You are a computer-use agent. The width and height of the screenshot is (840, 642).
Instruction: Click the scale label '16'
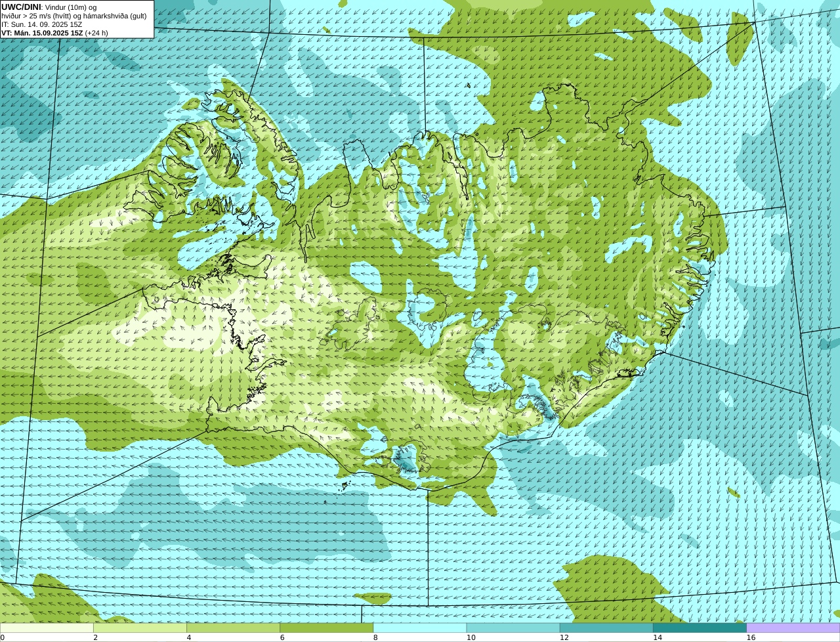tap(751, 637)
